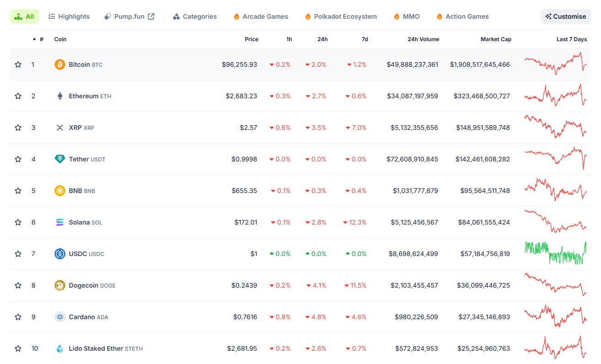Viewport: 601px width, 364px height.
Task: Click the Bitcoin logo icon
Action: 60,64
